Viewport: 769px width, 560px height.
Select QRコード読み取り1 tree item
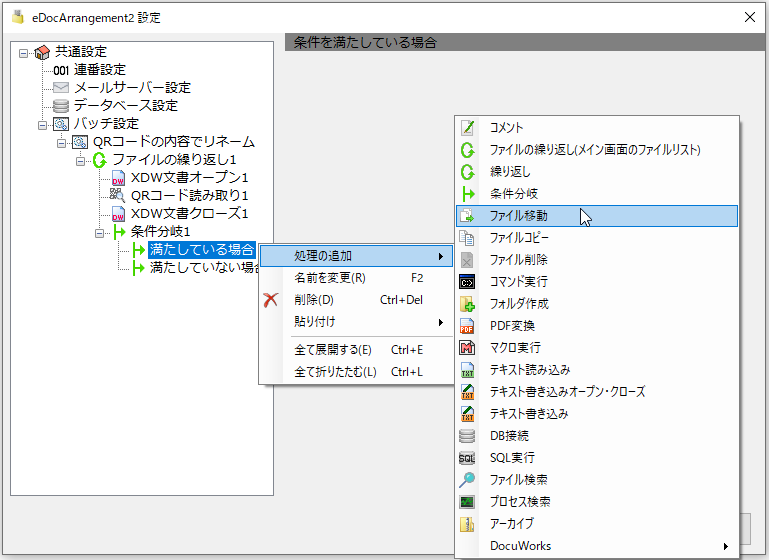[189, 196]
